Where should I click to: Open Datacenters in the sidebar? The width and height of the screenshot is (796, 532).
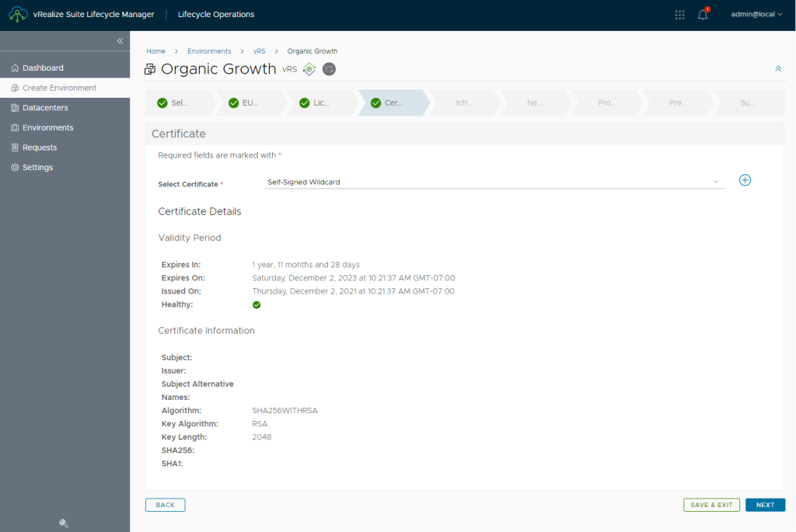[65, 107]
